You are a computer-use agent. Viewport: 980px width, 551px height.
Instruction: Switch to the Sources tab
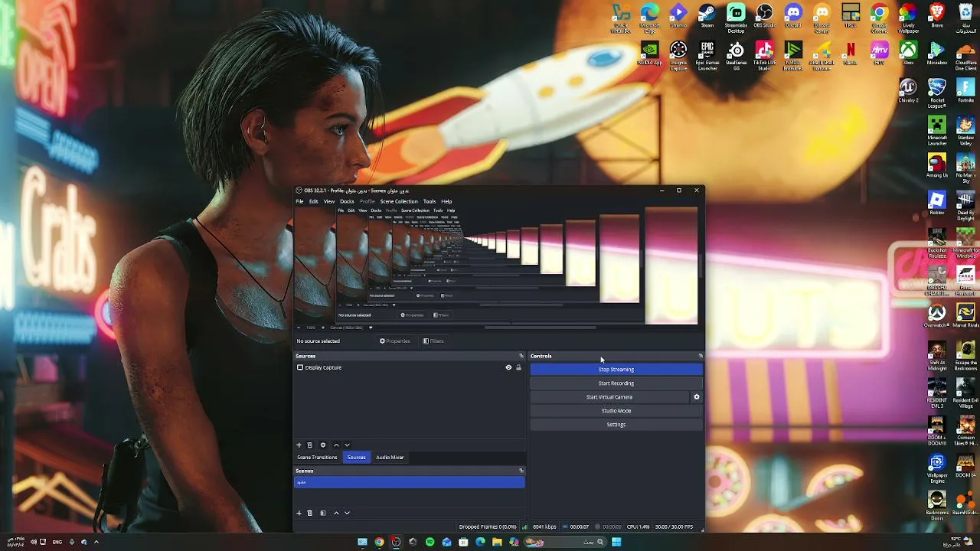click(x=356, y=458)
